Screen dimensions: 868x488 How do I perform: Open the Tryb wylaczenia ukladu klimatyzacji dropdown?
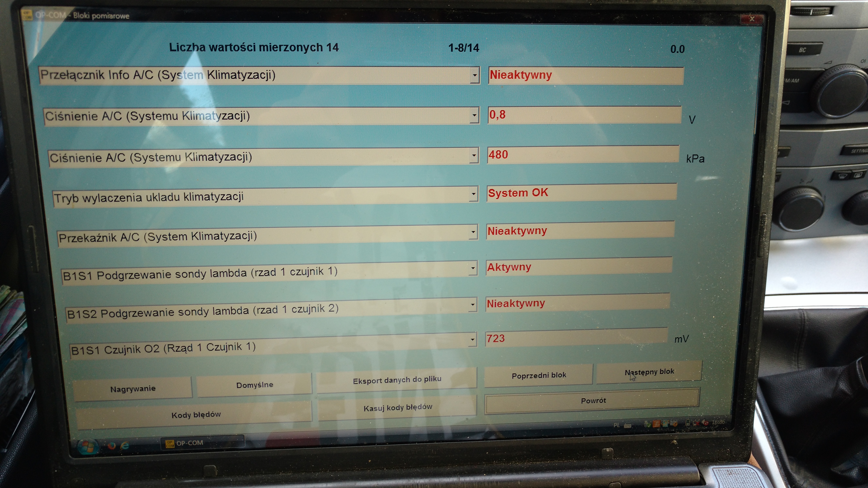point(473,194)
